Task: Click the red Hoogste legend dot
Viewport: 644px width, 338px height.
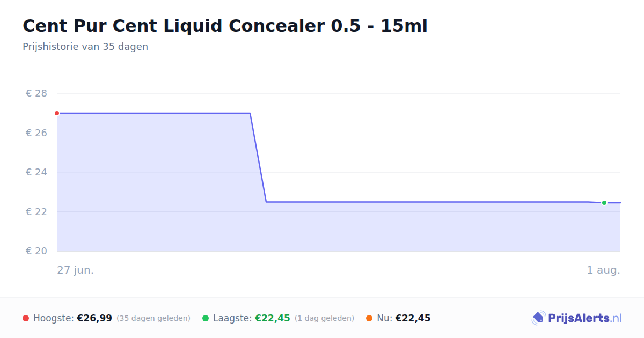Action: pos(26,318)
